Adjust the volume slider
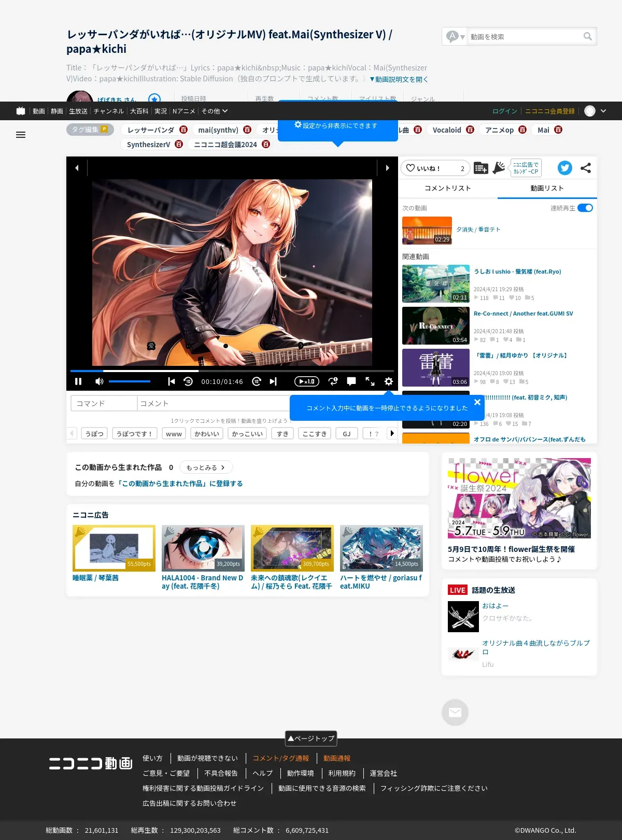 (130, 381)
